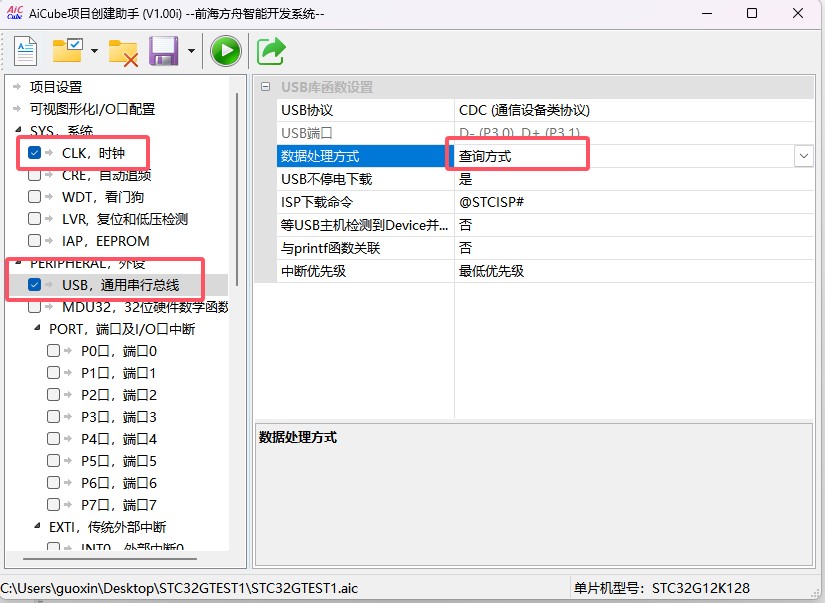The width and height of the screenshot is (825, 603).
Task: Check the P3口 端口3 checkbox
Action: [x=53, y=417]
